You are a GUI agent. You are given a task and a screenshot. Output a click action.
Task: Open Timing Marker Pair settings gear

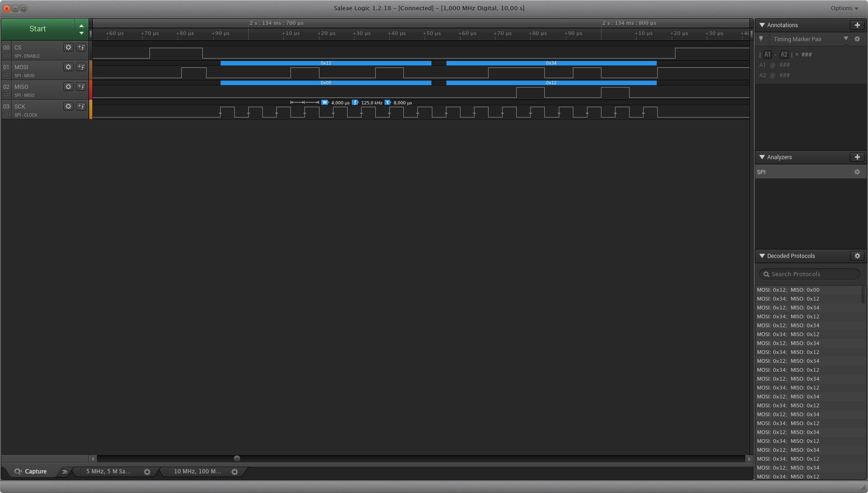click(857, 39)
